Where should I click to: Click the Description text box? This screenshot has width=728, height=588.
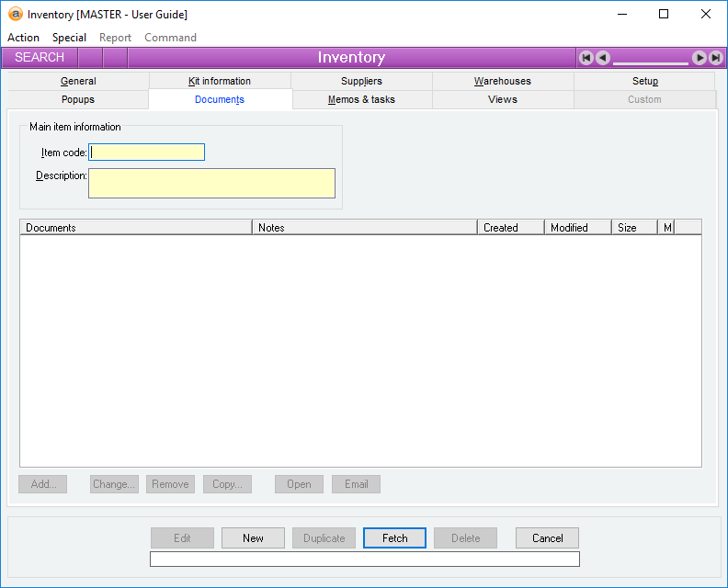pyautogui.click(x=211, y=183)
